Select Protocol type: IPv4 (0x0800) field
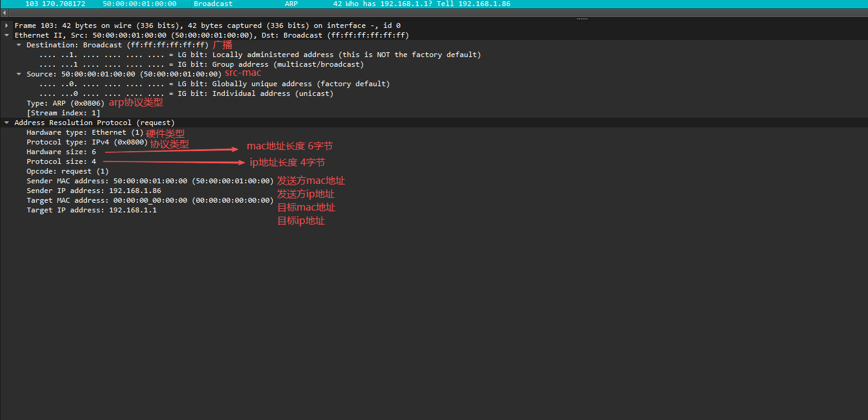The image size is (868, 420). click(87, 142)
